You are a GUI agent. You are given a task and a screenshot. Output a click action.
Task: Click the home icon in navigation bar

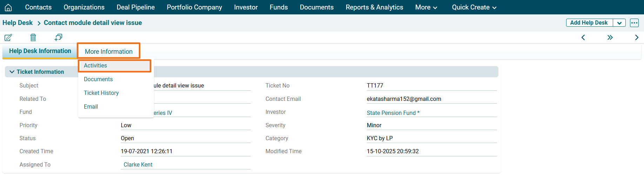pos(8,7)
